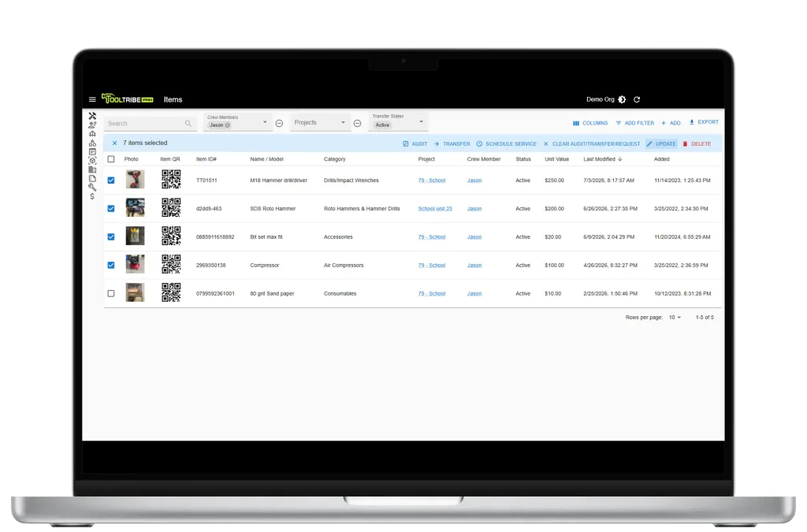Open the tools (hammer and wrench) sidebar section

pos(92,116)
